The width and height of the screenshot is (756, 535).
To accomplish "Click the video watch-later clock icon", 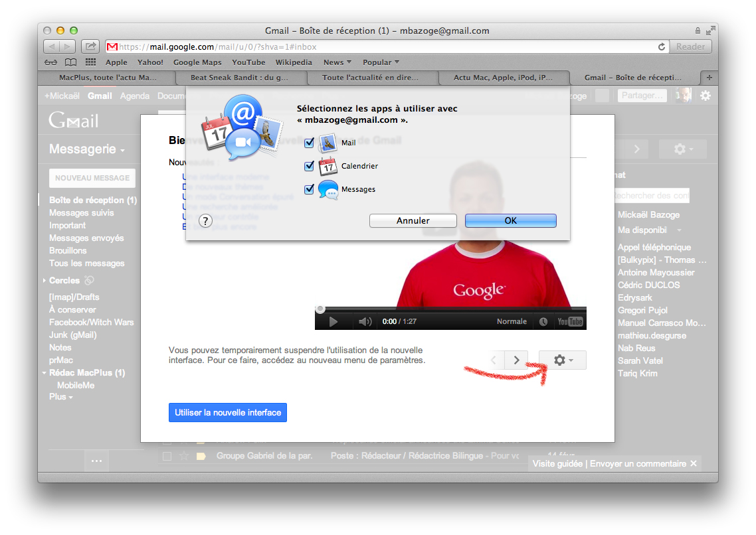I will click(x=543, y=322).
